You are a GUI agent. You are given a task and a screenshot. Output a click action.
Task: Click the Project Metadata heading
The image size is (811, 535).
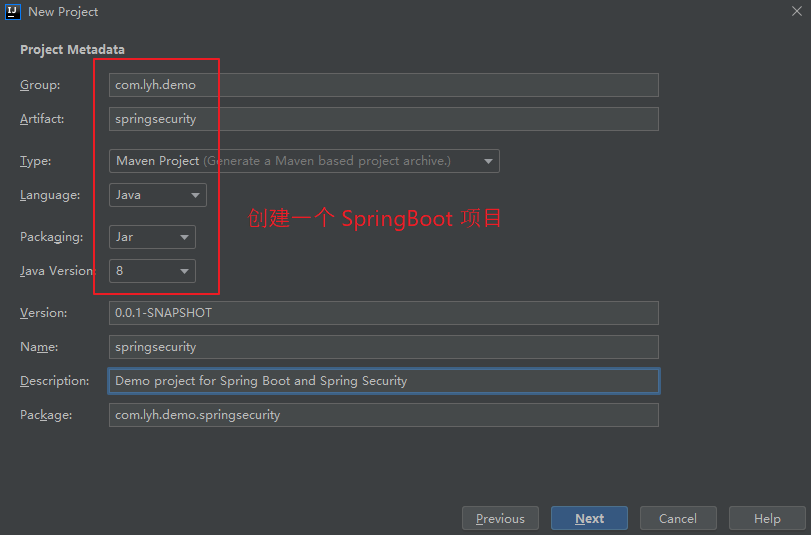click(72, 50)
